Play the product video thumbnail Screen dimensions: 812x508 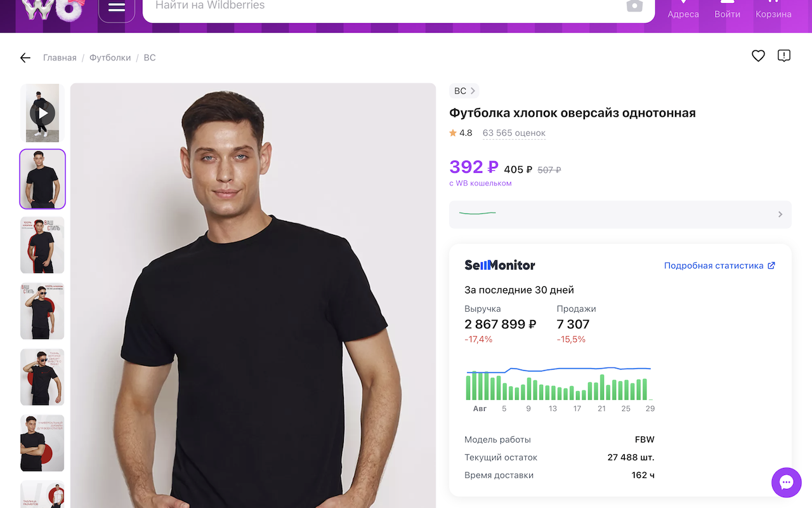click(x=42, y=112)
